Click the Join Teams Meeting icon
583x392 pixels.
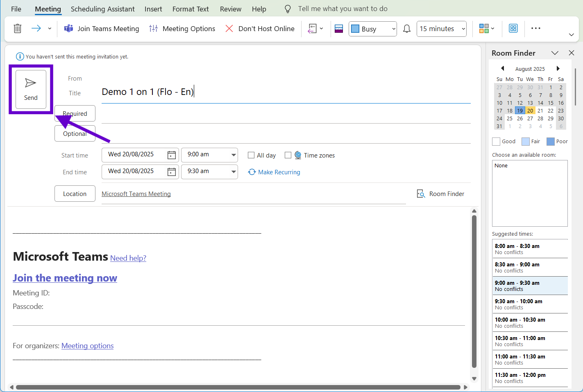click(69, 28)
